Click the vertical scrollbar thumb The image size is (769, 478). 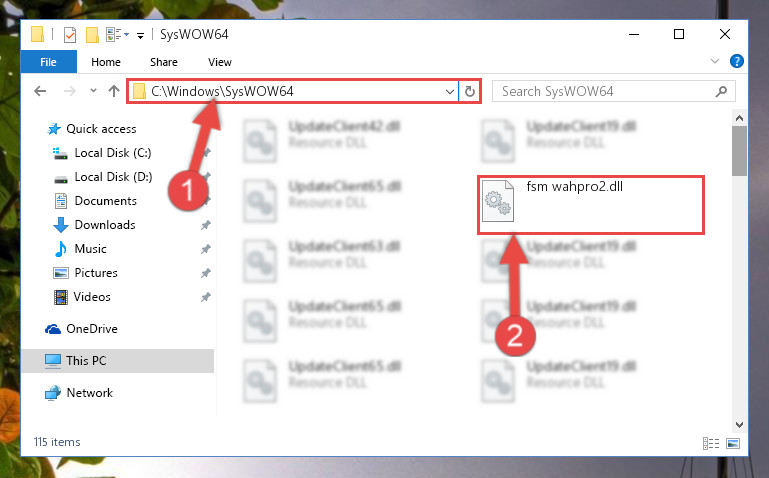[x=739, y=151]
